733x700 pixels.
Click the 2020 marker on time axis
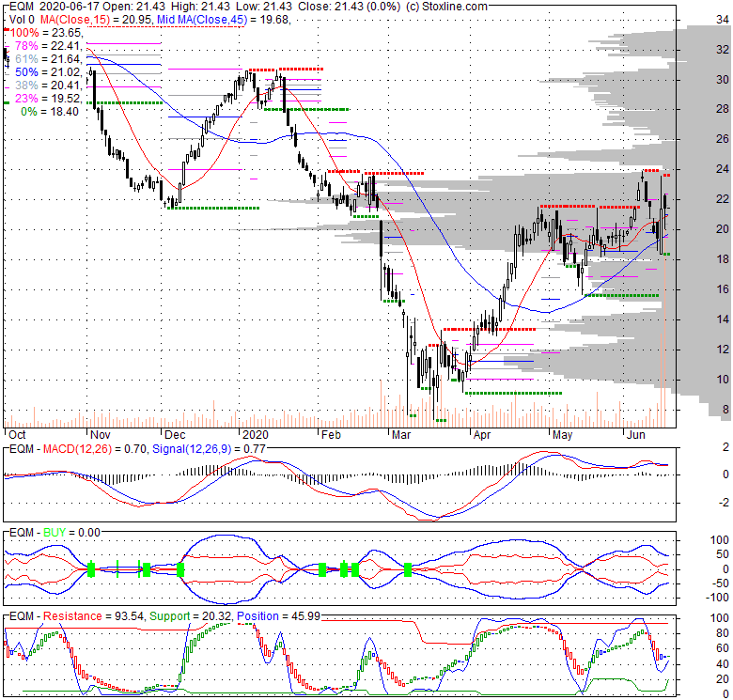point(254,435)
